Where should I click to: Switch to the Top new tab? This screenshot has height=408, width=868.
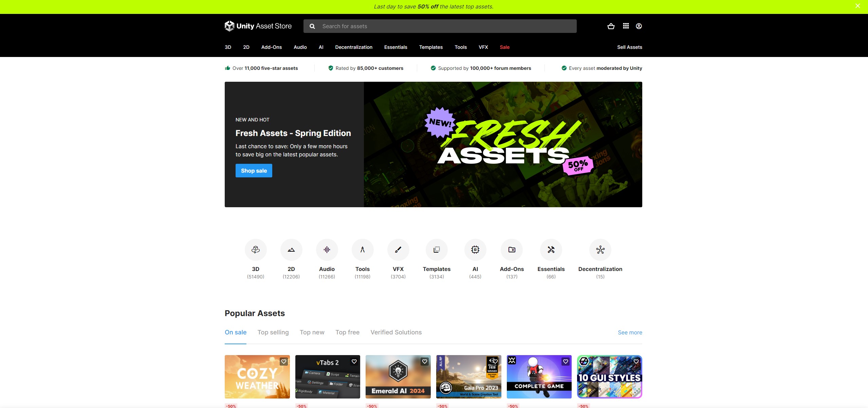(x=312, y=332)
